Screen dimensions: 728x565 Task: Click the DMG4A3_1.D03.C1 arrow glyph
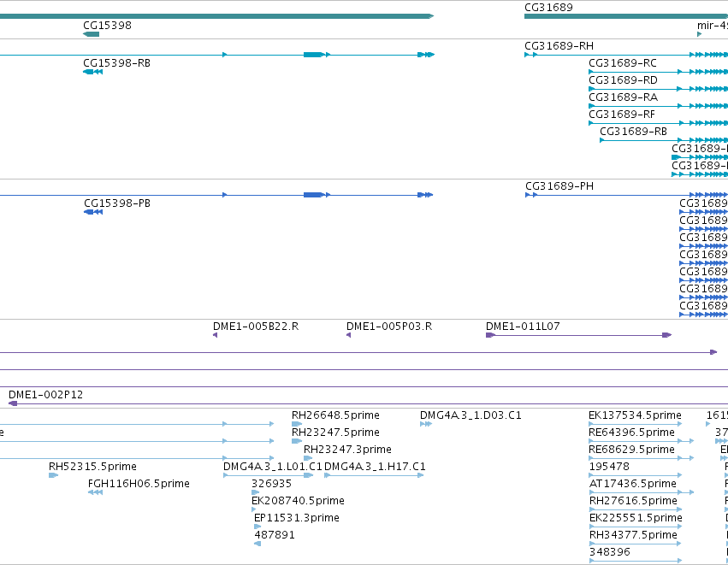tap(426, 424)
